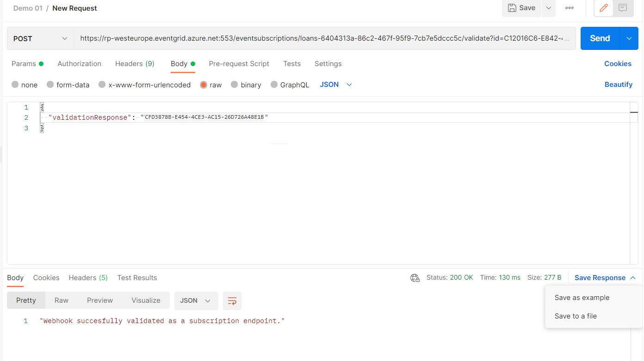Screen dimensions: 644x361
Task: Click the Save button
Action: tap(521, 8)
